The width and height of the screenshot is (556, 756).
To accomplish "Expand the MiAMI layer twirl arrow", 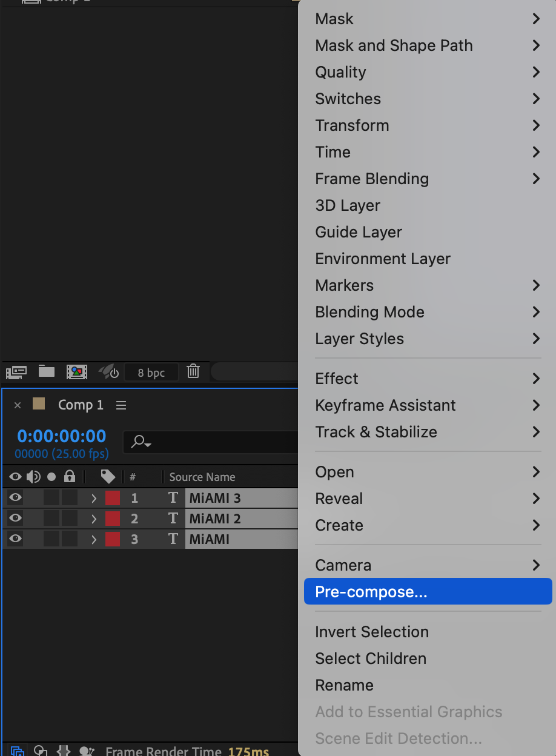I will [x=94, y=539].
